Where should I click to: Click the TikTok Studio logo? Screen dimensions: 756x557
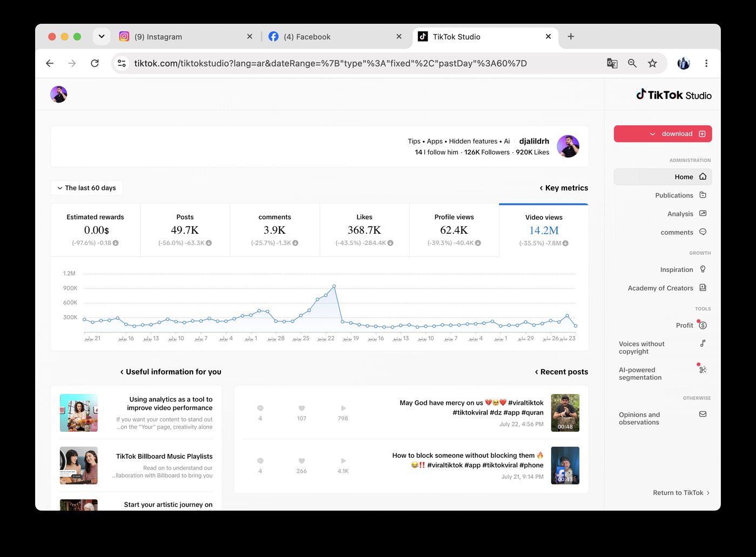click(674, 95)
